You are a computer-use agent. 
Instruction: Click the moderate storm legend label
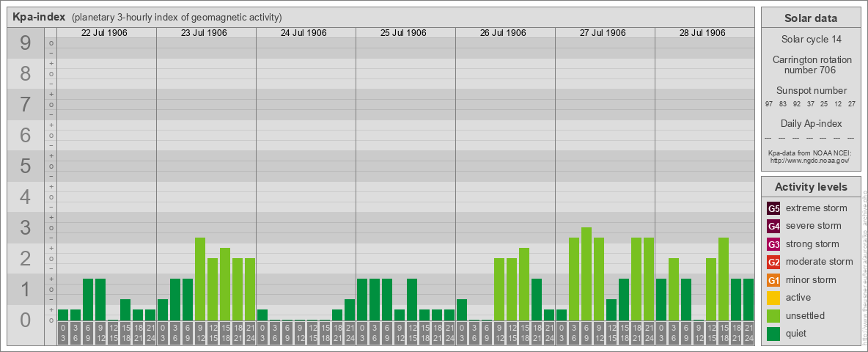click(820, 261)
